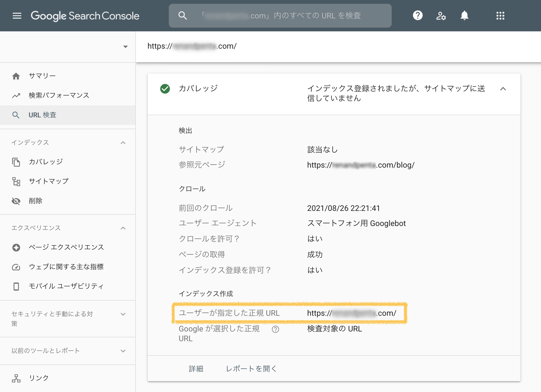The image size is (541, 392).
Task: Click the user-declared canonical URL value
Action: coord(352,313)
